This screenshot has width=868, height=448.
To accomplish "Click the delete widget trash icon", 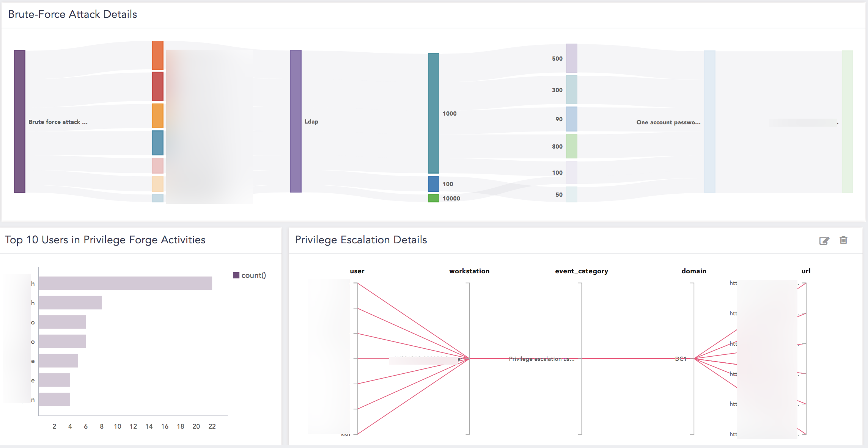I will 843,240.
